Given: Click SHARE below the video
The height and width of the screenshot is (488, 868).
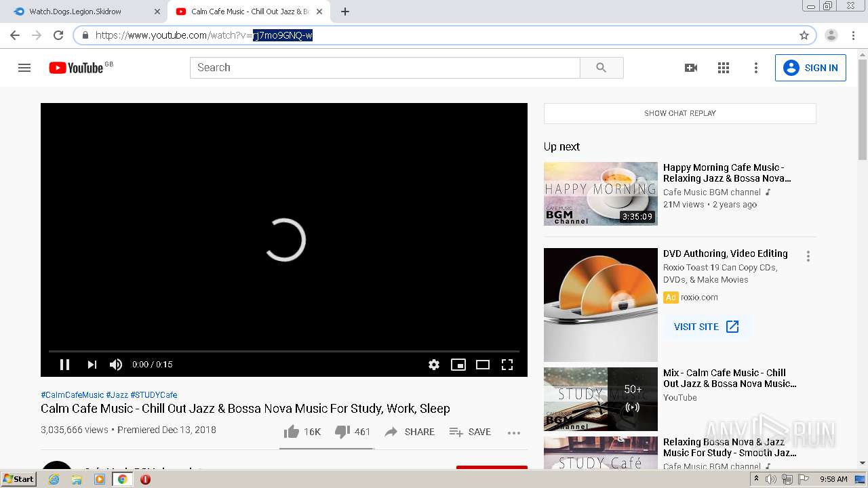Looking at the screenshot, I should 410,432.
